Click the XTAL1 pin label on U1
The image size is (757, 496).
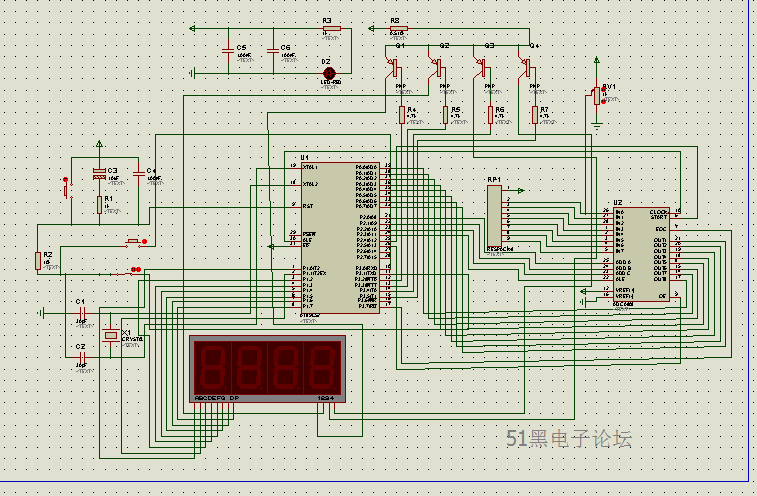(x=310, y=167)
